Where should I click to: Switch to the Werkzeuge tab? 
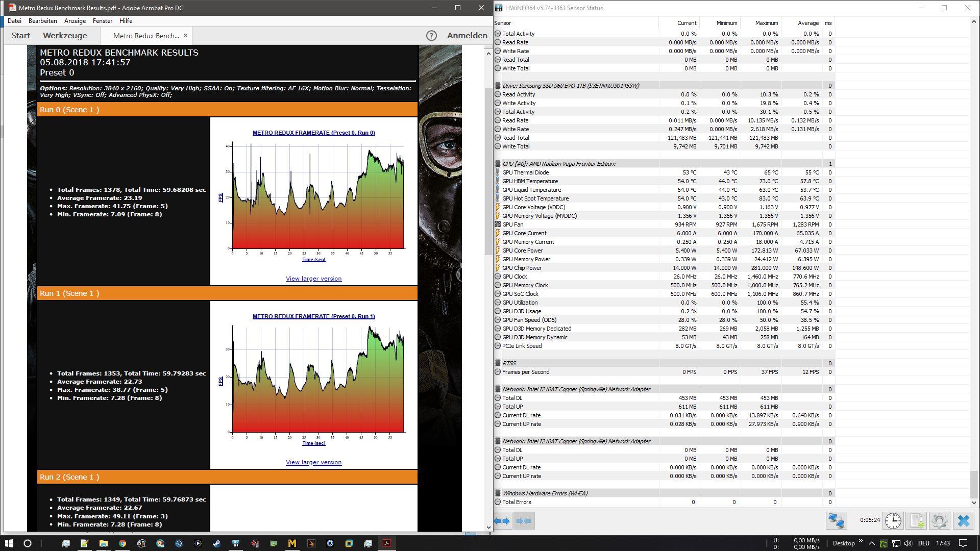[65, 36]
